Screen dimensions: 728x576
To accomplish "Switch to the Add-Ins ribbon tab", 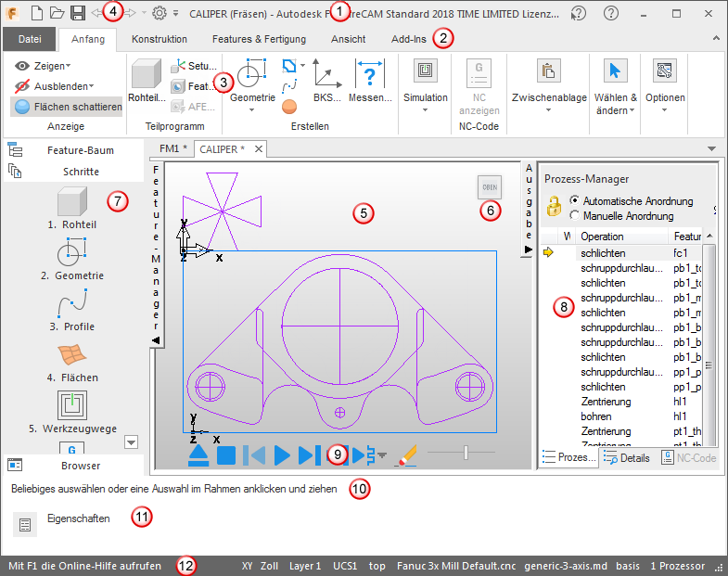I will [x=409, y=39].
